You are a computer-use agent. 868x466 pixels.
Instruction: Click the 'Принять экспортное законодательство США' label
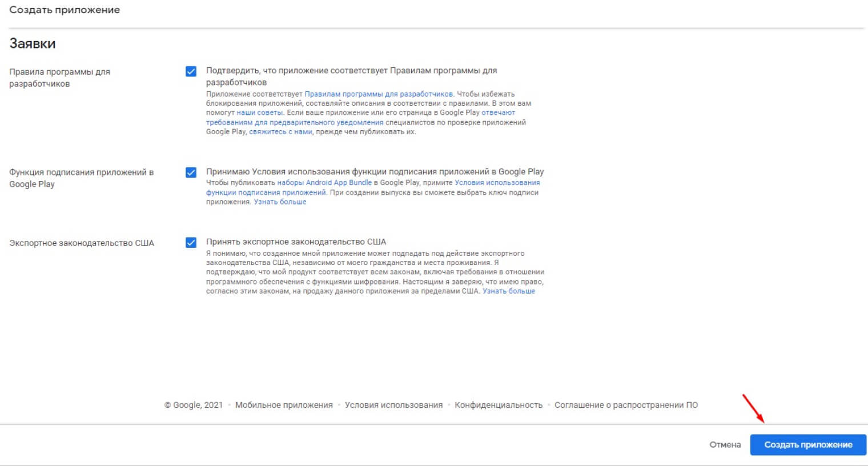pyautogui.click(x=296, y=242)
